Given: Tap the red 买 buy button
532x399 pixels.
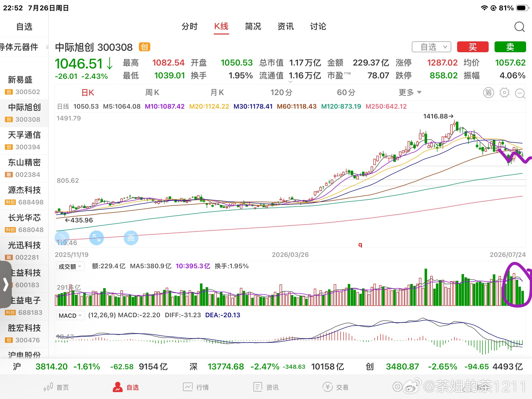Looking at the screenshot, I should coord(473,47).
